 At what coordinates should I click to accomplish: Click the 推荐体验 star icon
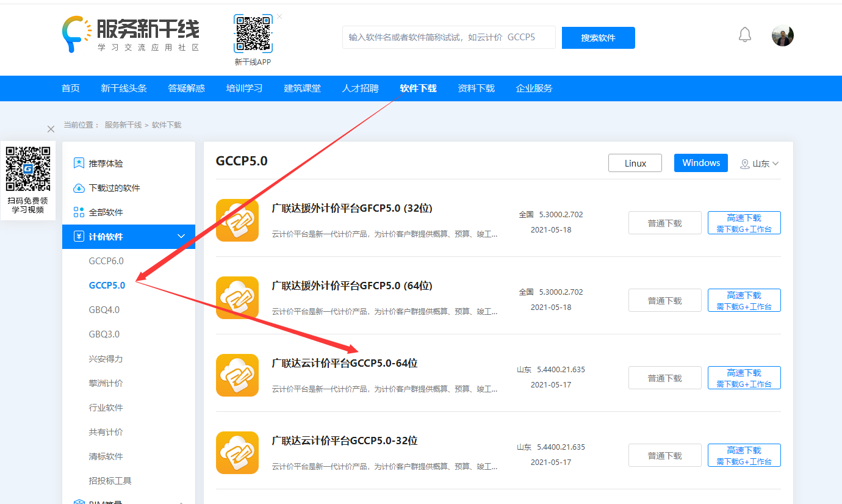[x=79, y=164]
